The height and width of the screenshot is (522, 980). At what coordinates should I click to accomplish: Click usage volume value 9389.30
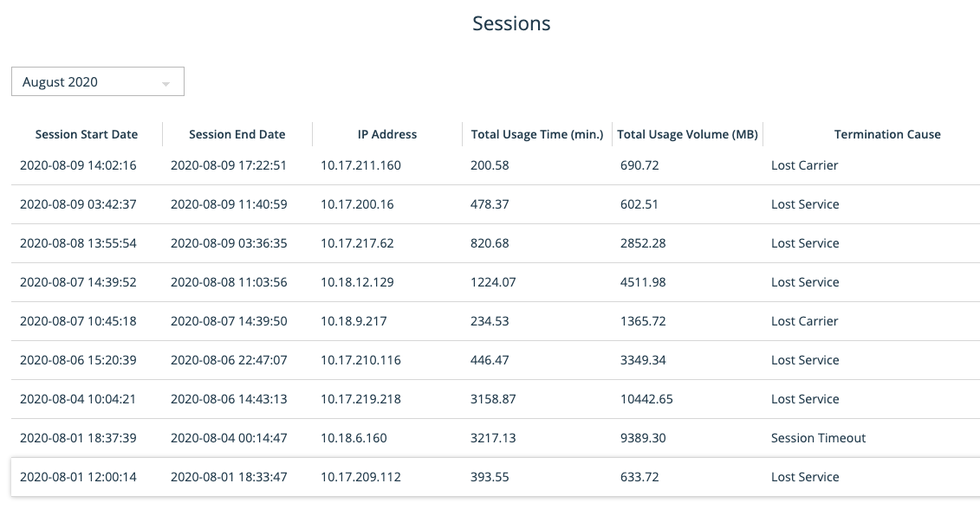coord(643,438)
